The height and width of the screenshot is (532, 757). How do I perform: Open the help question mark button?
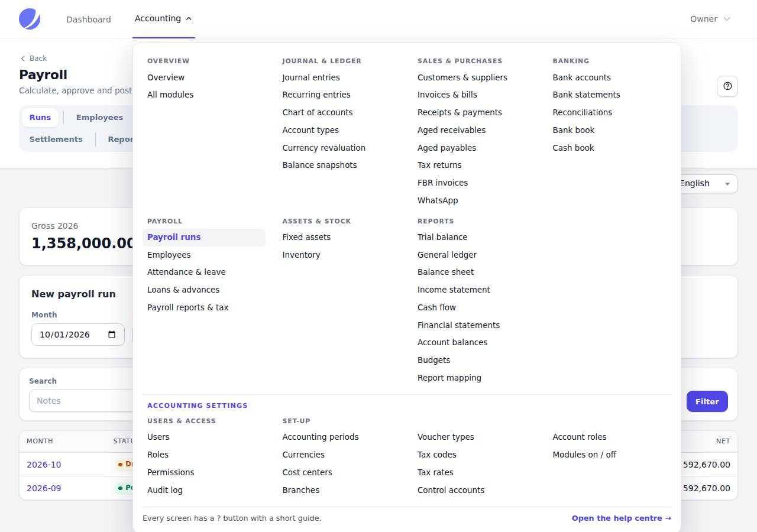coord(727,86)
